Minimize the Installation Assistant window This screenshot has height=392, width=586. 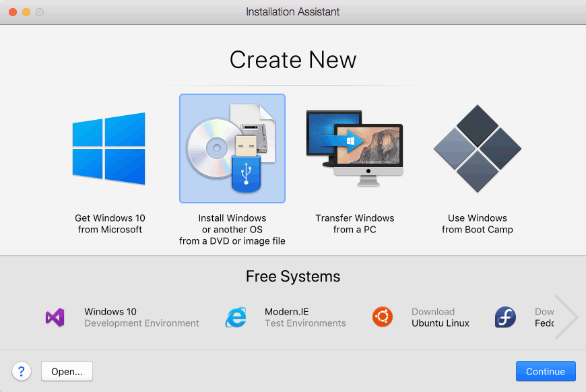click(26, 12)
